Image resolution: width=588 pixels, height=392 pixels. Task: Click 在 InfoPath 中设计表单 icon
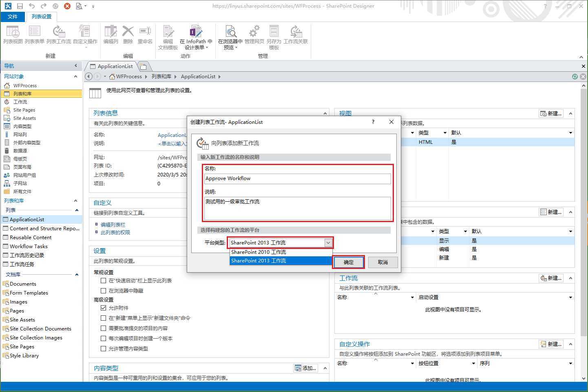[x=196, y=37]
